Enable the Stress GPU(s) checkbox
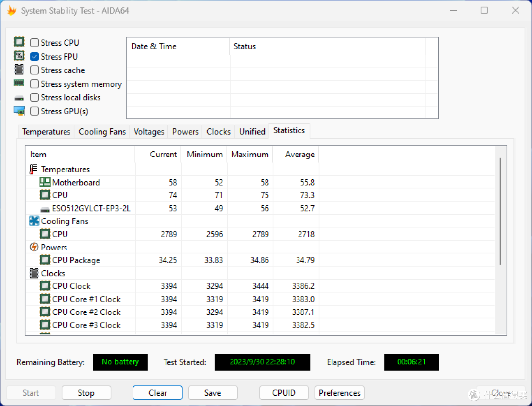 pos(34,111)
